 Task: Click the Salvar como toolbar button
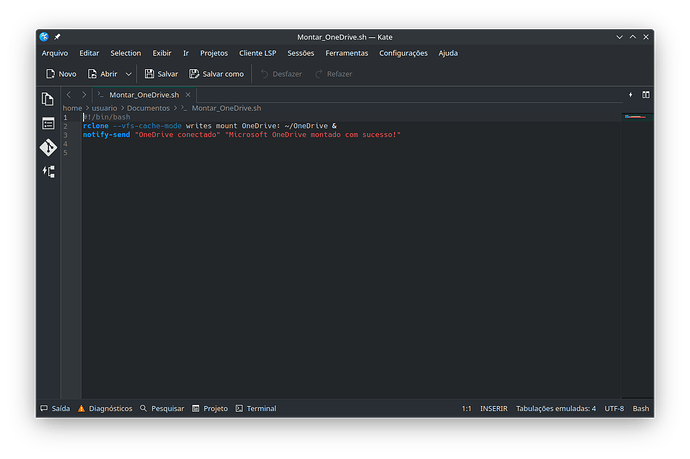(x=217, y=74)
